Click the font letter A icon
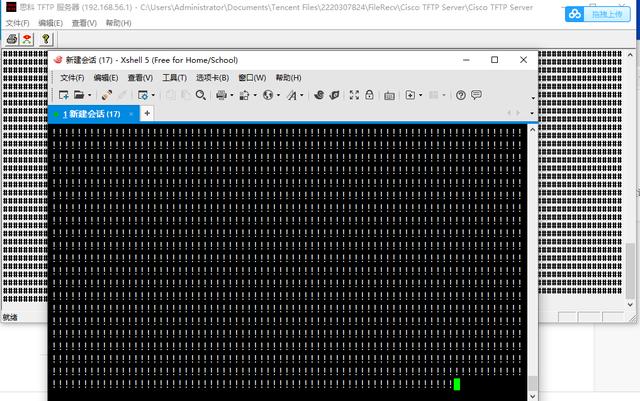The width and height of the screenshot is (640, 401). (x=291, y=95)
